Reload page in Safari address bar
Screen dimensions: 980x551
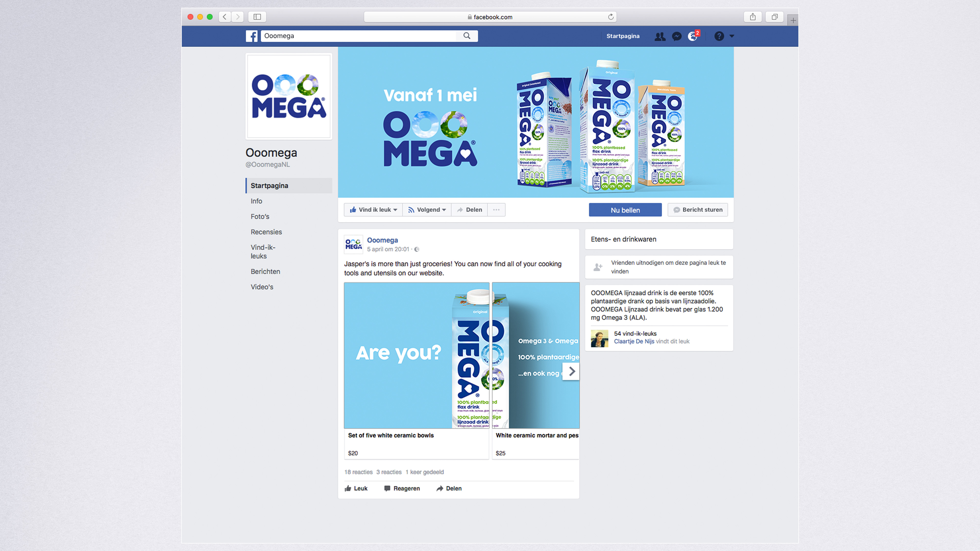point(611,17)
